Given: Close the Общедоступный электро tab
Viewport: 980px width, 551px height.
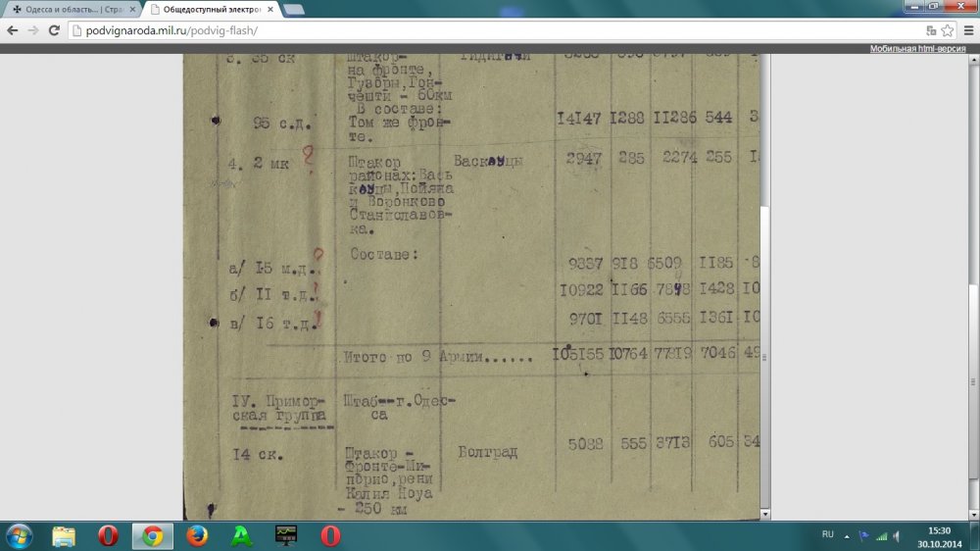Looking at the screenshot, I should pos(270,10).
